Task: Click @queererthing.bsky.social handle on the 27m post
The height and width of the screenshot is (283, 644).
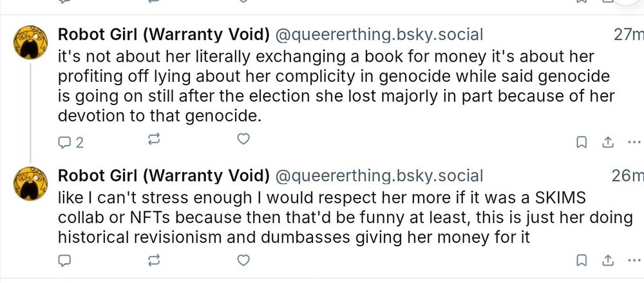Action: [379, 34]
